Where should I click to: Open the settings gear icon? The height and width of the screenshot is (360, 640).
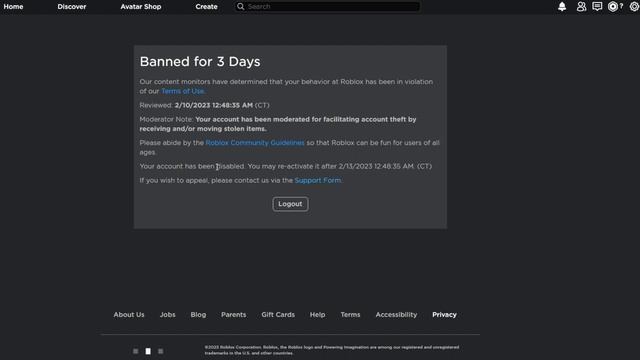coord(634,7)
